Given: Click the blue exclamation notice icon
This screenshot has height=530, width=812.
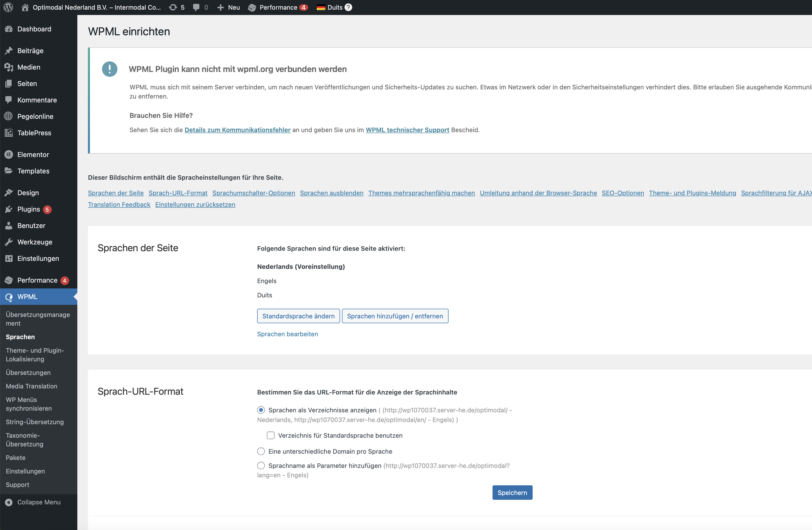Looking at the screenshot, I should 109,69.
